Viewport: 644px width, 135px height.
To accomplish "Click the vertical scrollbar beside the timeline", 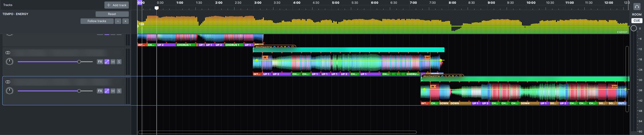I will pos(627,79).
